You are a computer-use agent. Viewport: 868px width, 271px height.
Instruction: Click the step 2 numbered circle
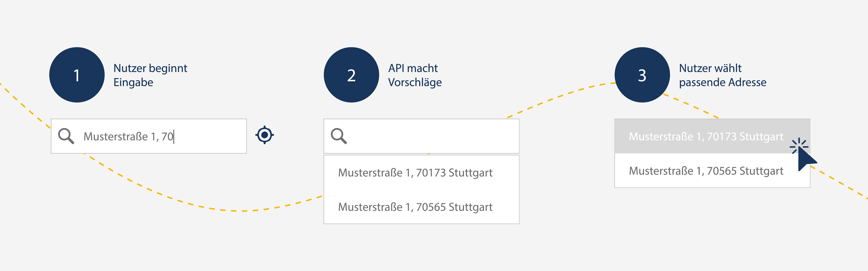tap(351, 75)
